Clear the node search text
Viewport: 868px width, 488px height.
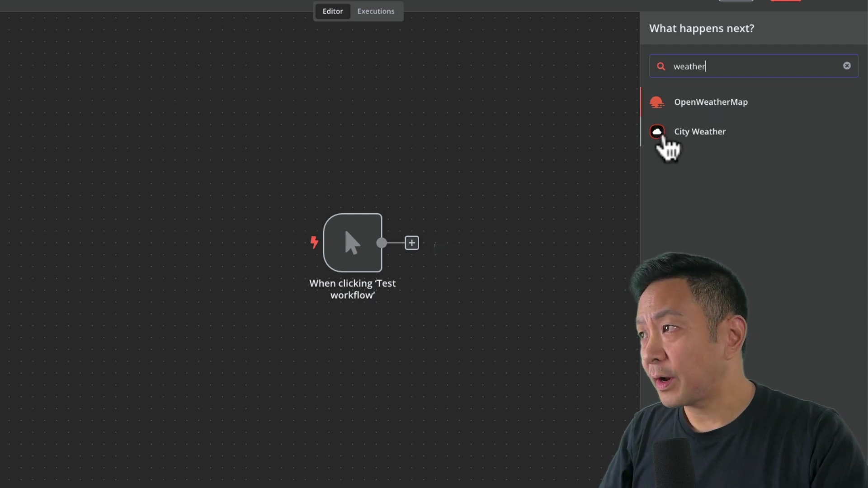(x=847, y=66)
